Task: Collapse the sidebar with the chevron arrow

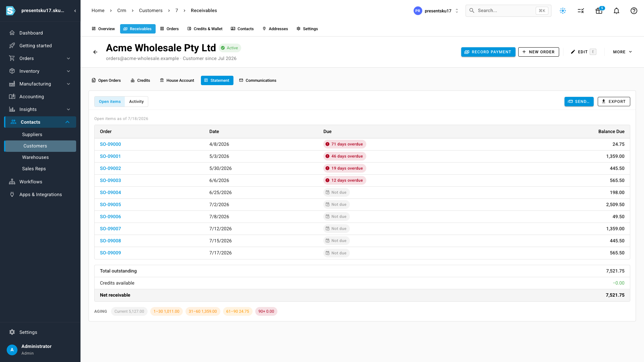Action: 75,11
